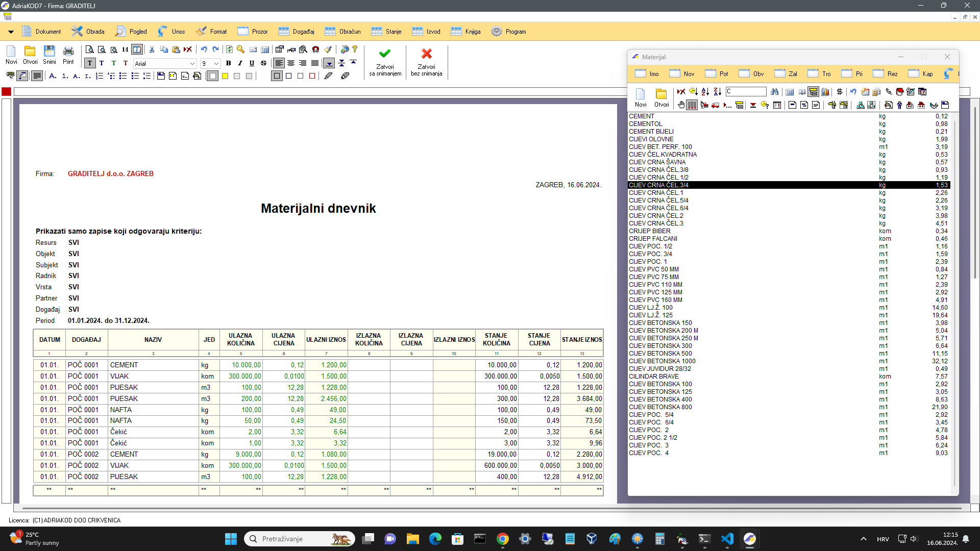Viewport: 980px width, 551px height.
Task: Toggle Strikethrough formatting
Action: (263, 63)
